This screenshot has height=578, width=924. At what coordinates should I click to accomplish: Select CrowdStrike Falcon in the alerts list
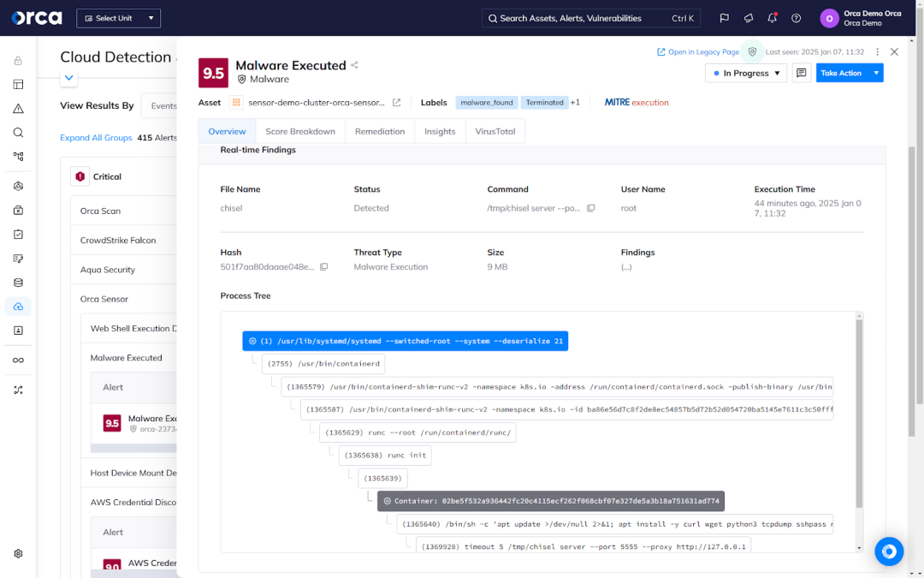point(124,241)
